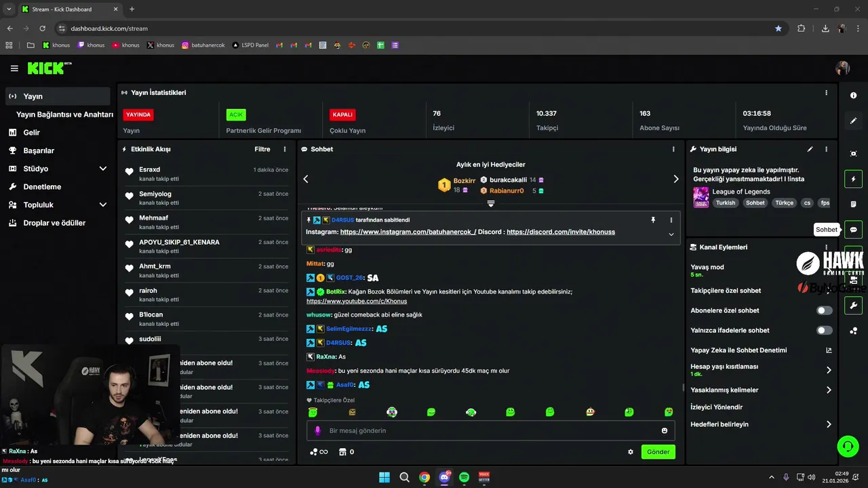
Task: Edit stream info with Yayın bilgisi pencil icon
Action: (x=810, y=149)
